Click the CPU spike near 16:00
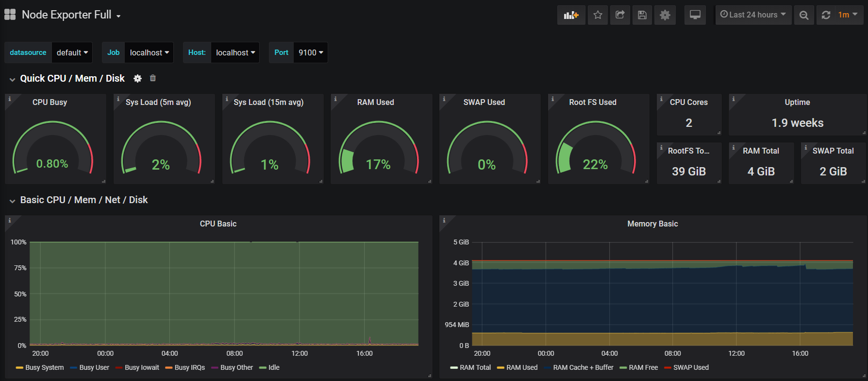 click(370, 341)
